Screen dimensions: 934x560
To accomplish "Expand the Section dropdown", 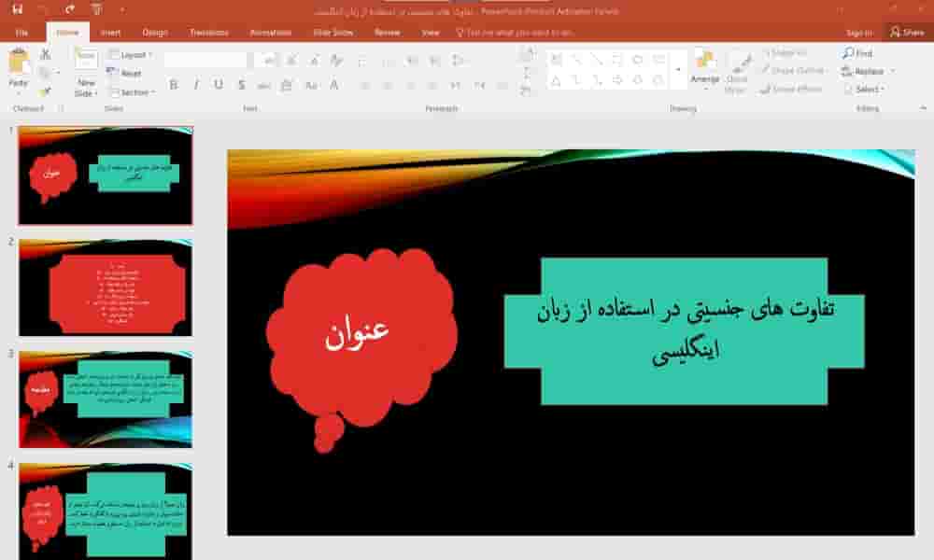I will tap(131, 92).
